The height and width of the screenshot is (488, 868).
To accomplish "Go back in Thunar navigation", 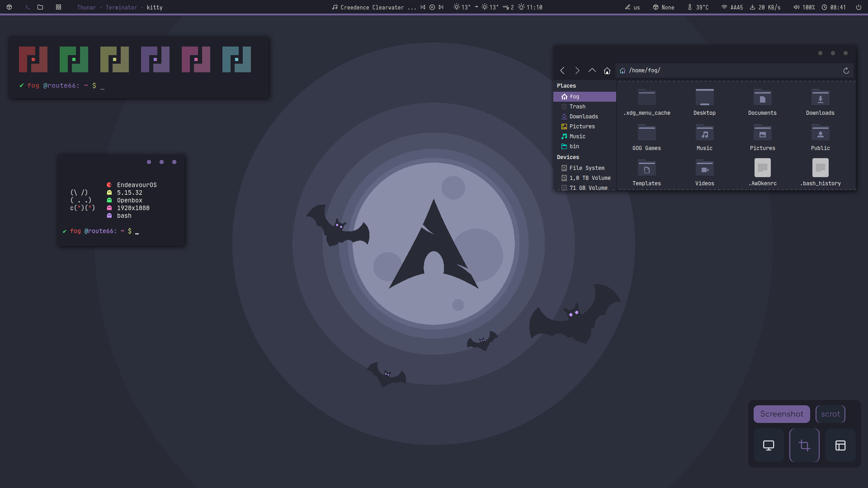I will 562,70.
